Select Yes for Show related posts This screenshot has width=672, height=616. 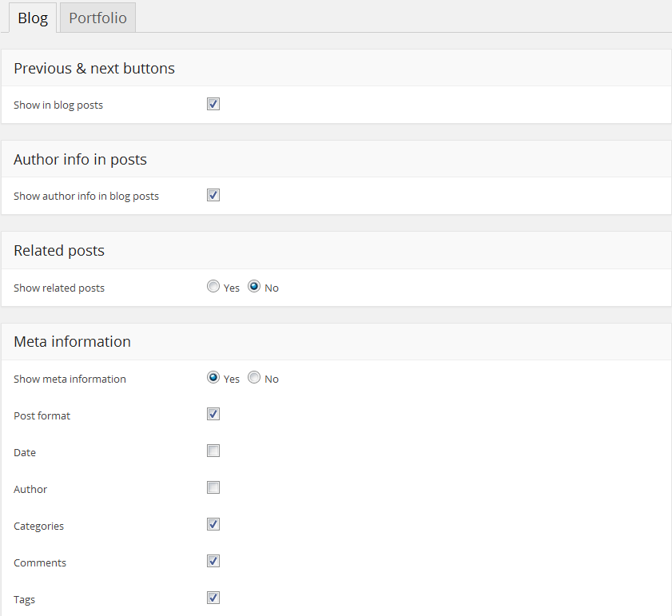point(213,287)
